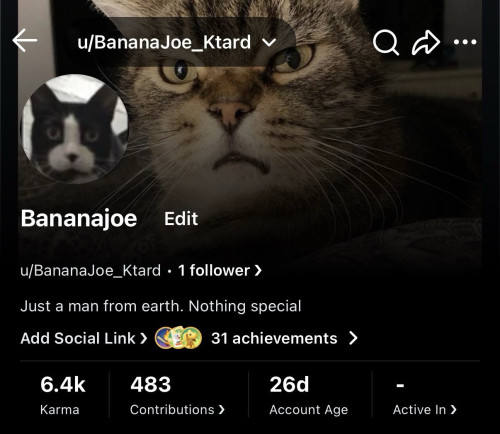Click the profile bio text
This screenshot has width=500, height=434.
point(161,306)
